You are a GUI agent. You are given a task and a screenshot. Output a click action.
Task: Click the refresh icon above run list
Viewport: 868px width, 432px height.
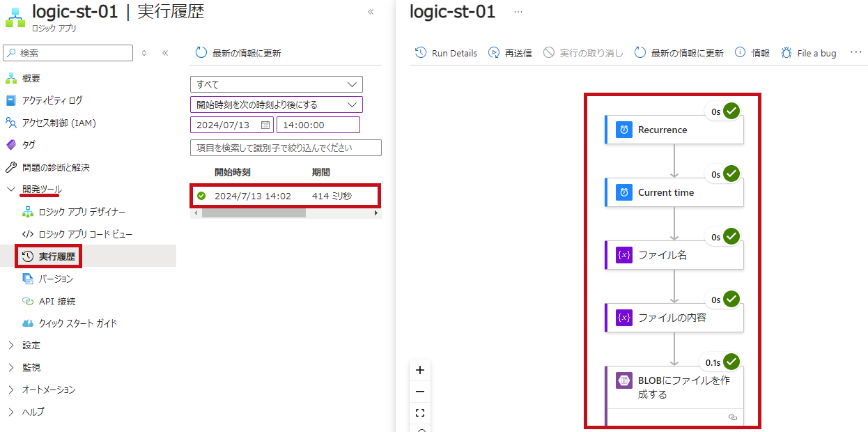(201, 53)
